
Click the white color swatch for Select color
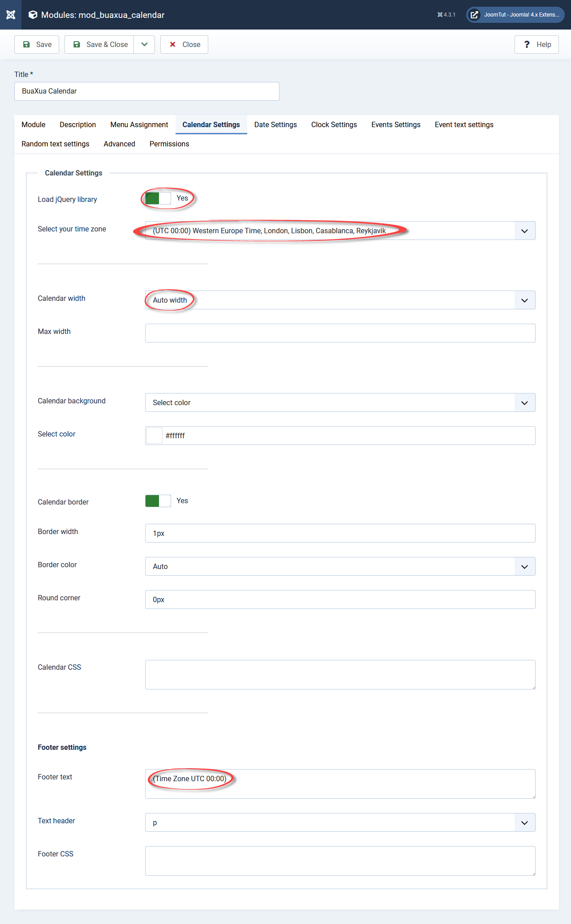pyautogui.click(x=155, y=436)
